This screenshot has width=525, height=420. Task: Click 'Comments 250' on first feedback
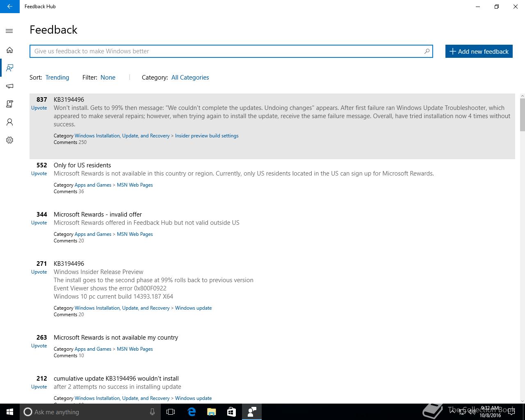pyautogui.click(x=70, y=142)
